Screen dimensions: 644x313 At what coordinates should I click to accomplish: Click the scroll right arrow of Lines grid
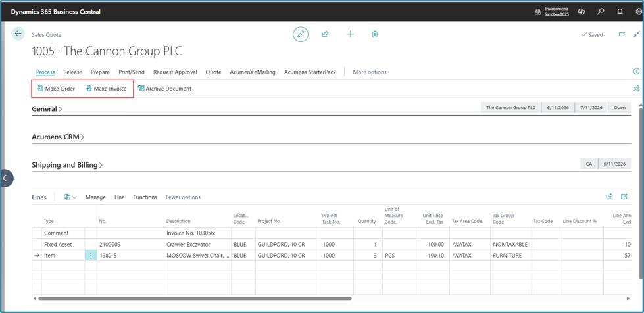click(x=627, y=299)
